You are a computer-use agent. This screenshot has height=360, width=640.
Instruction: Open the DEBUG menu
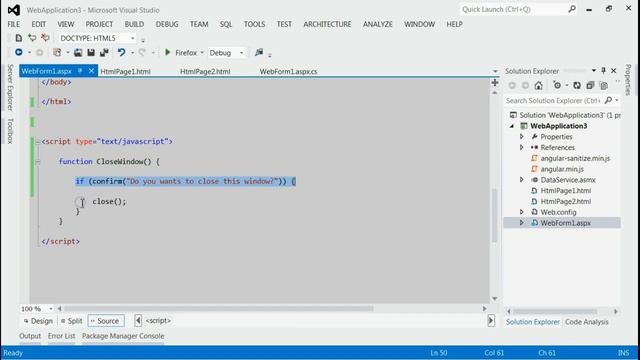coord(167,24)
